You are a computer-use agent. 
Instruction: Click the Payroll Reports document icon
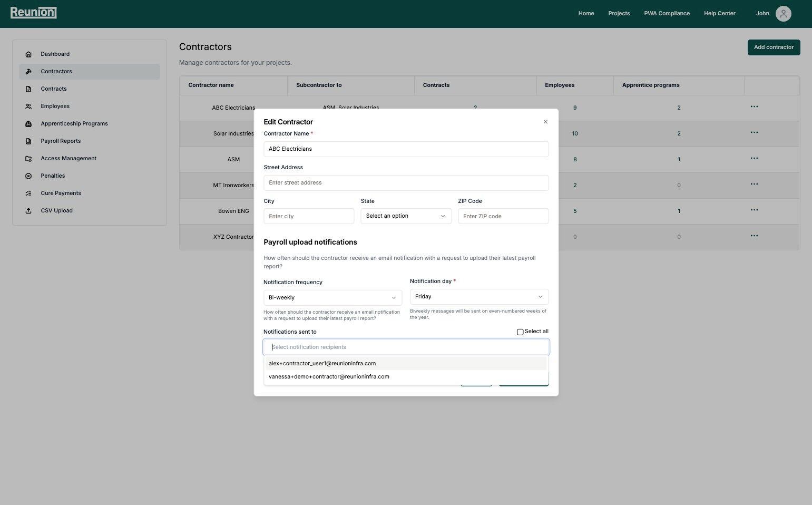pyautogui.click(x=28, y=141)
